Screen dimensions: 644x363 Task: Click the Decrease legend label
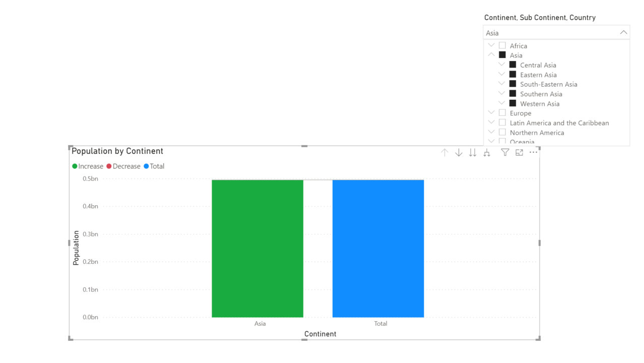point(126,166)
